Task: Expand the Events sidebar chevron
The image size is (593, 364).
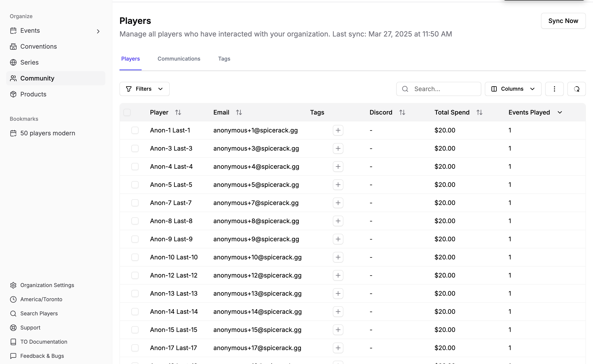Action: [98, 31]
